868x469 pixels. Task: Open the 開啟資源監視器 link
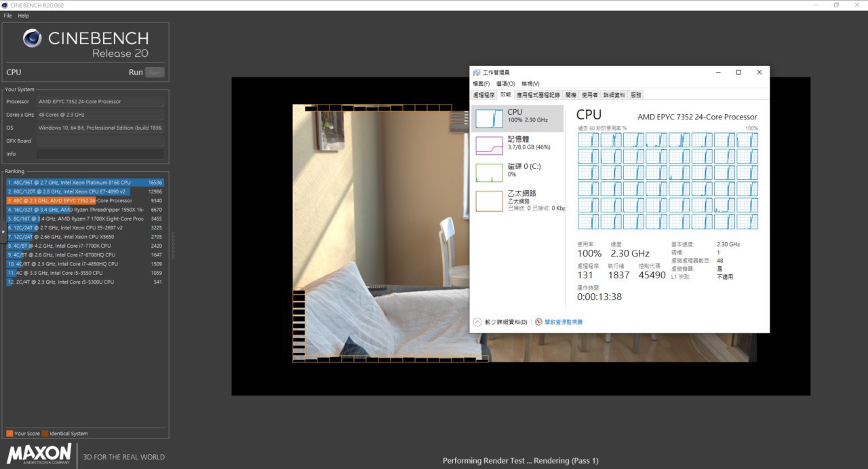564,322
